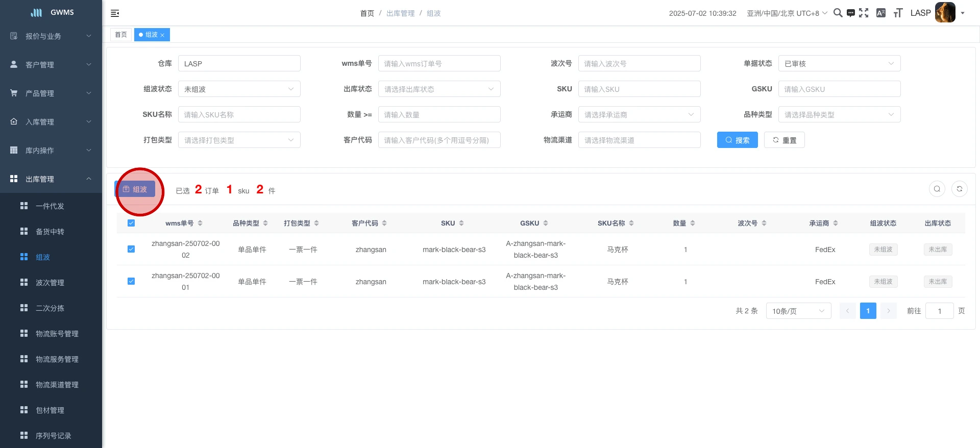Close the 组波 tab
This screenshot has width=980, height=448.
[x=162, y=35]
